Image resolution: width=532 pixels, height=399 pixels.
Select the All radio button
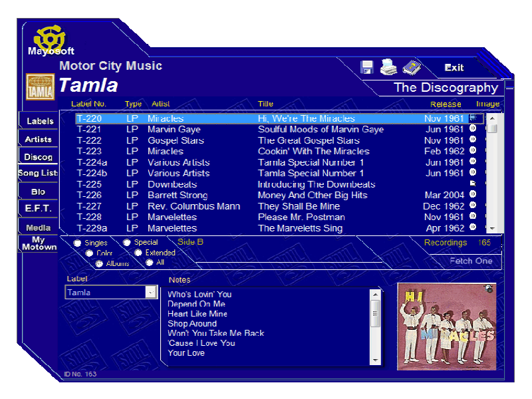click(150, 262)
